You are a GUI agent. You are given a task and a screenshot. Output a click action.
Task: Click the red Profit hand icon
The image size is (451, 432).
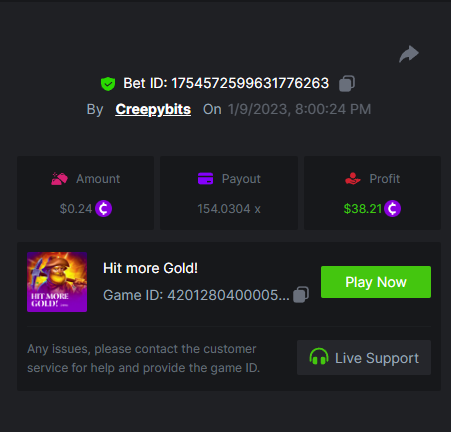[x=353, y=179]
